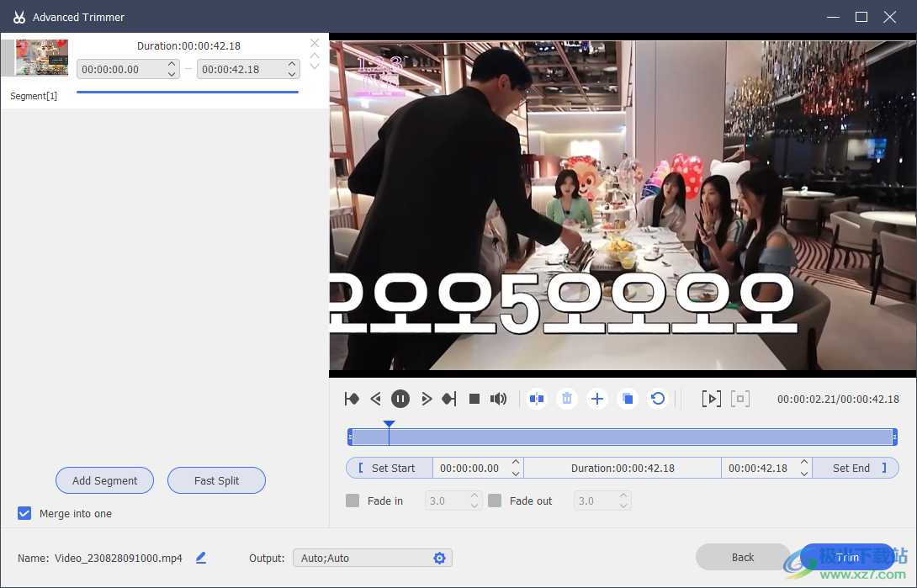Screen dimensions: 917x588
Task: Jump to the segment start point
Action: [x=352, y=399]
